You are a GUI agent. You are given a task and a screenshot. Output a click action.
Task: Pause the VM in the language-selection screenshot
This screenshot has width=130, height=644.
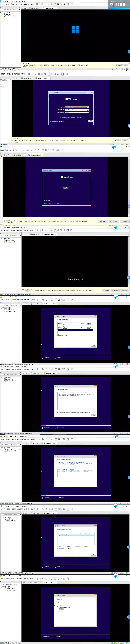(29, 74)
